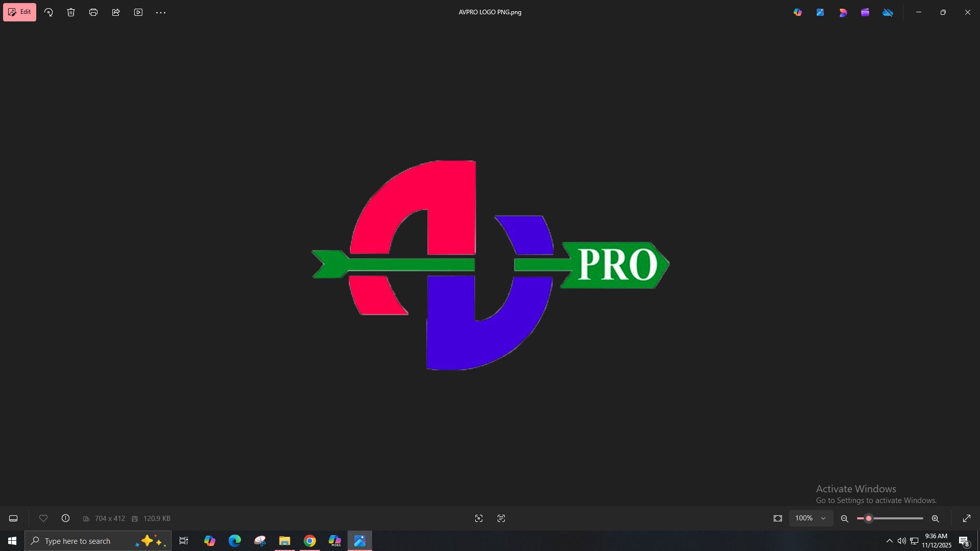Click the AVPRO logo image

(491, 265)
